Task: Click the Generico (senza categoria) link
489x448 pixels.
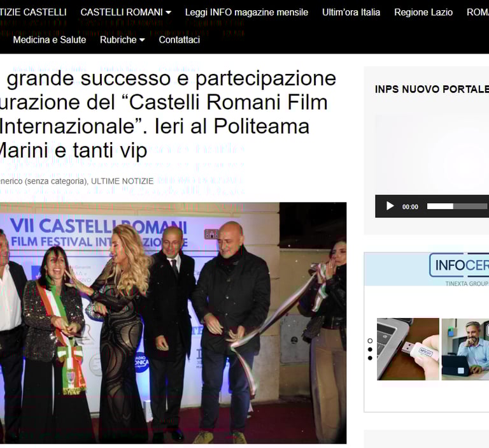Action: 44,181
